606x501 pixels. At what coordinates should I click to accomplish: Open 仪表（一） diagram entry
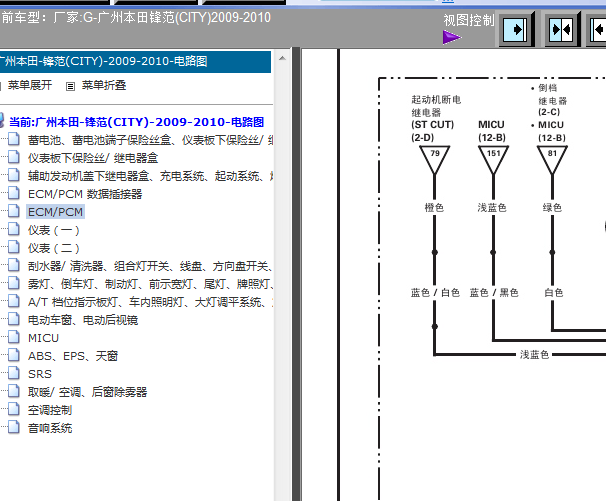coord(53,230)
